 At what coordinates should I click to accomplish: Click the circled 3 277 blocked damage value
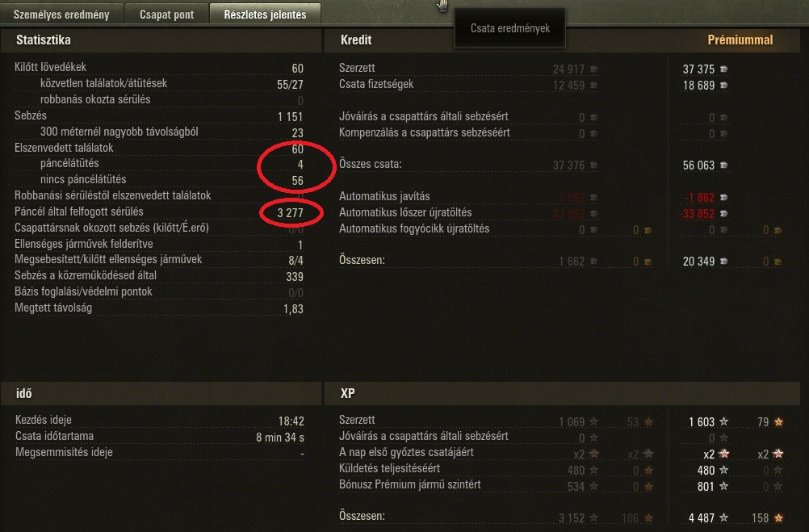pyautogui.click(x=290, y=213)
